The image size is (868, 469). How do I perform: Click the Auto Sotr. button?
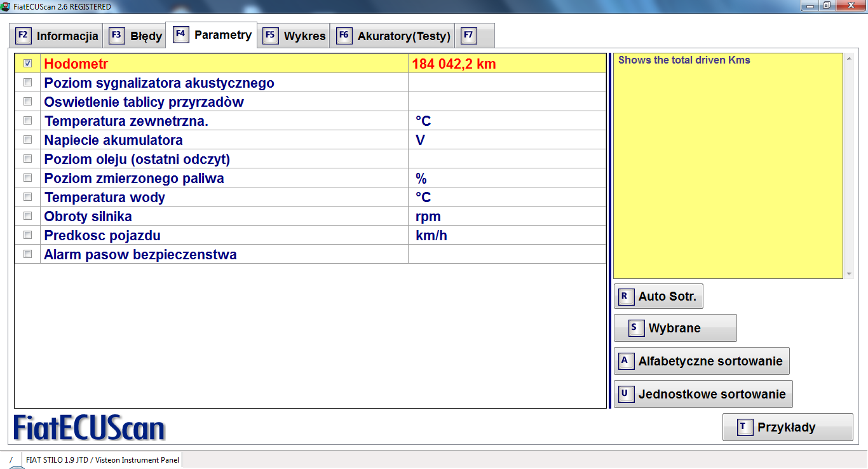click(x=658, y=296)
